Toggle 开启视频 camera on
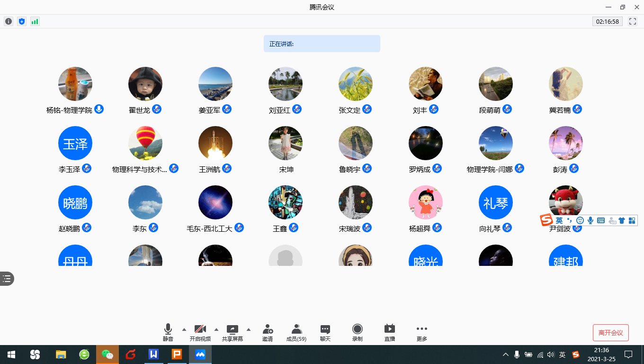Image resolution: width=644 pixels, height=364 pixels. tap(200, 332)
